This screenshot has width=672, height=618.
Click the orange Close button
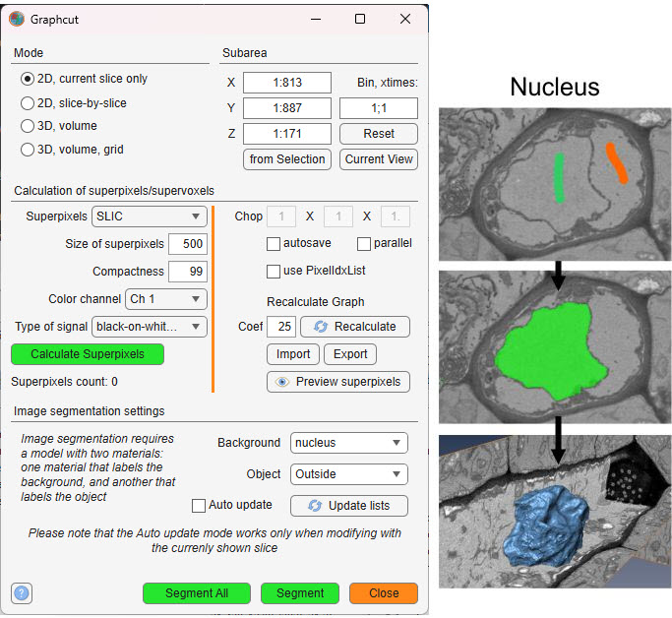click(384, 593)
